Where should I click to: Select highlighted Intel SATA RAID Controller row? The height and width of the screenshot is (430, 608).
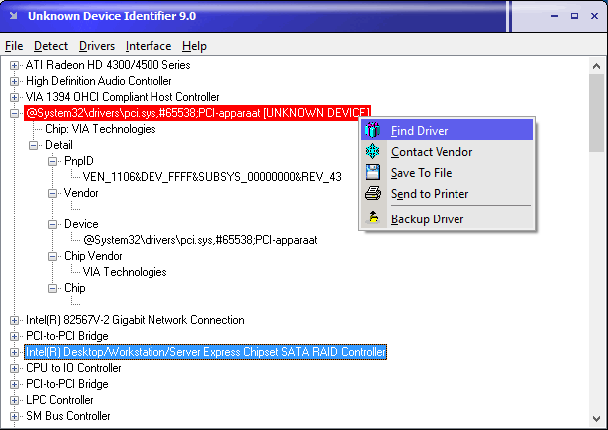(x=206, y=352)
